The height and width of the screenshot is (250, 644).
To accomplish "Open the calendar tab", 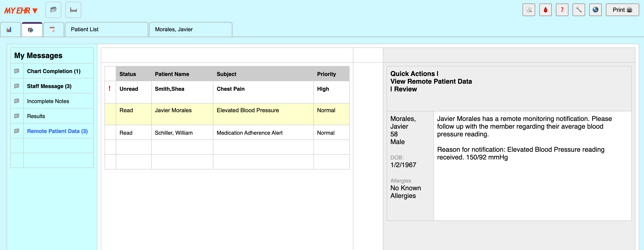I will tap(52, 30).
